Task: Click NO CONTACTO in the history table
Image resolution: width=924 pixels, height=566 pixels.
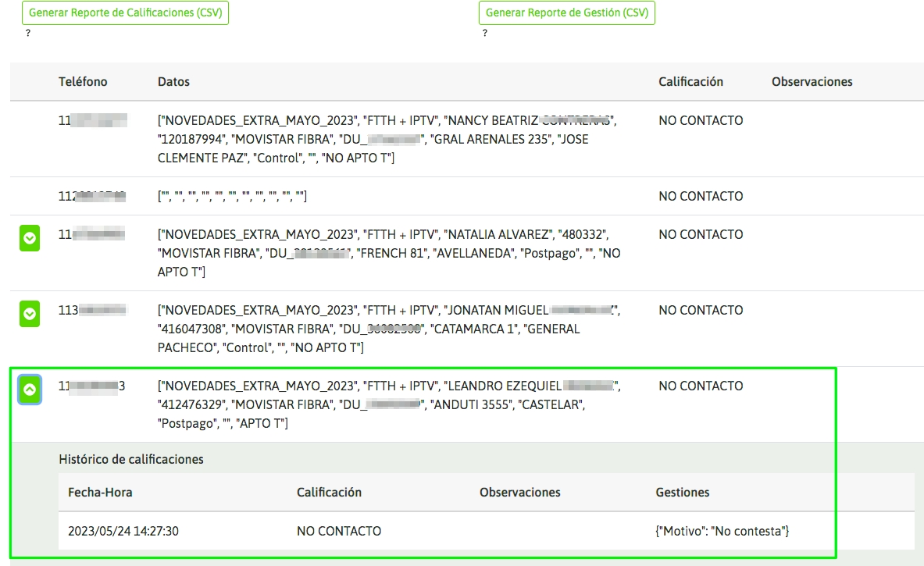Action: pos(339,532)
